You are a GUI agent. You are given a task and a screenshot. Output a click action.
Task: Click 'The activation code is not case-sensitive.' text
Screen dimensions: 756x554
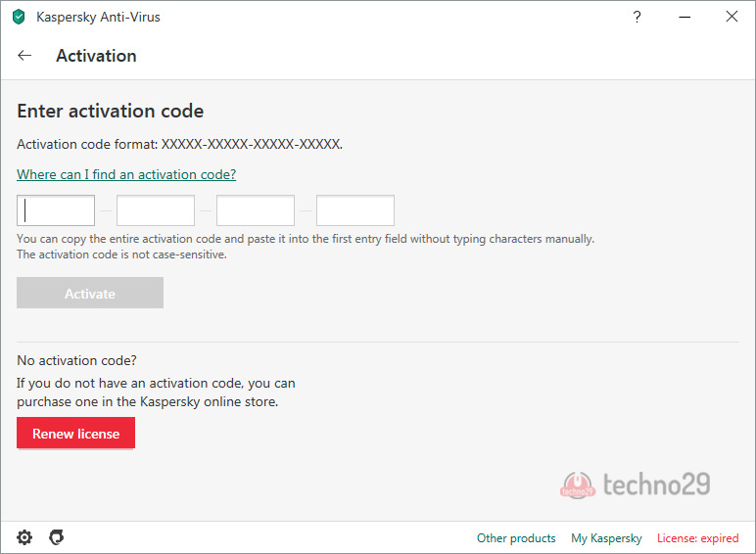click(x=121, y=254)
